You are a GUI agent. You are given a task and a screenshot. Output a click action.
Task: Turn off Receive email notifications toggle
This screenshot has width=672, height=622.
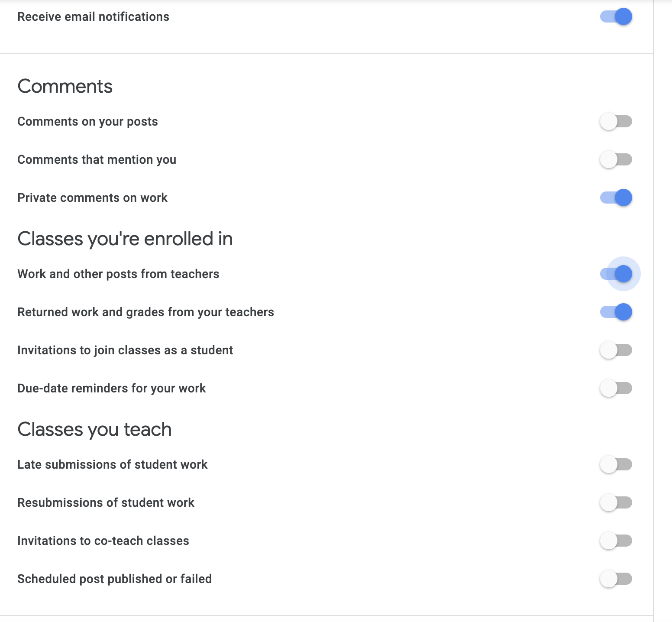(616, 16)
